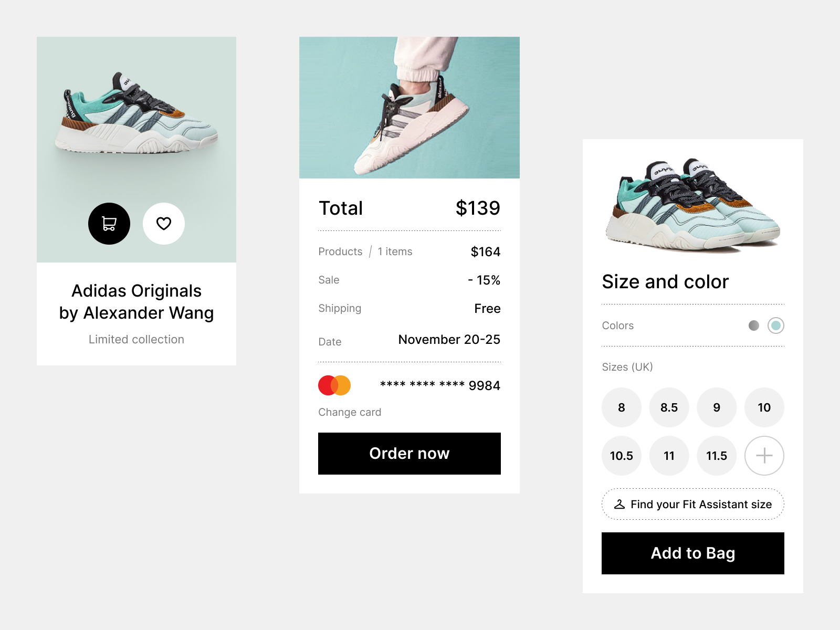The width and height of the screenshot is (840, 630).
Task: Click the Fit Assistant person icon
Action: pos(619,504)
